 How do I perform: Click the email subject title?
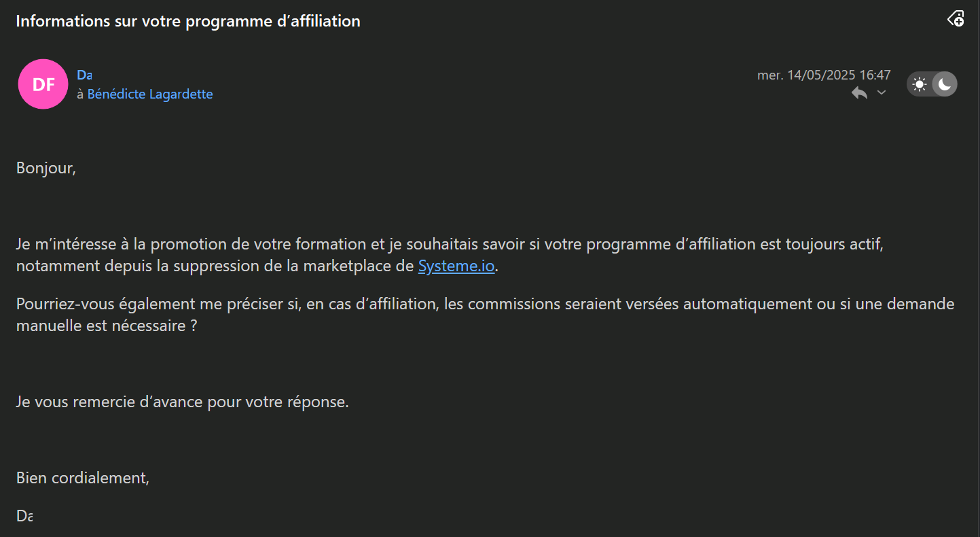coord(188,21)
